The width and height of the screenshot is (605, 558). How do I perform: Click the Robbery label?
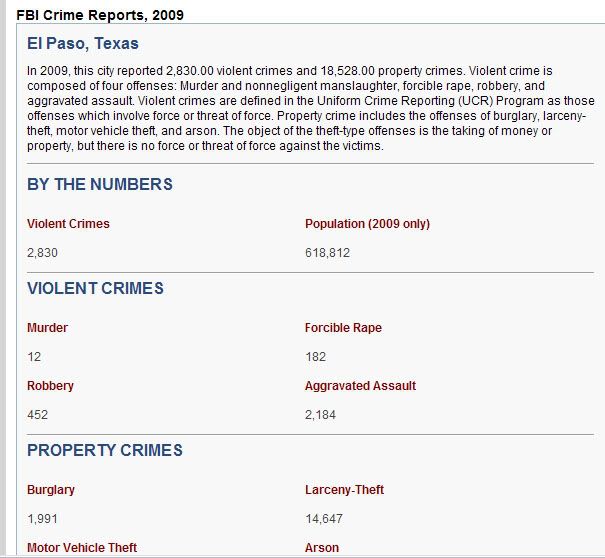coord(50,386)
